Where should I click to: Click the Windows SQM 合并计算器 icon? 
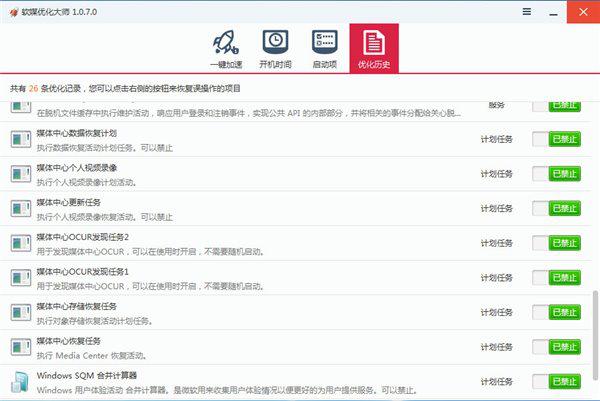pyautogui.click(x=21, y=381)
